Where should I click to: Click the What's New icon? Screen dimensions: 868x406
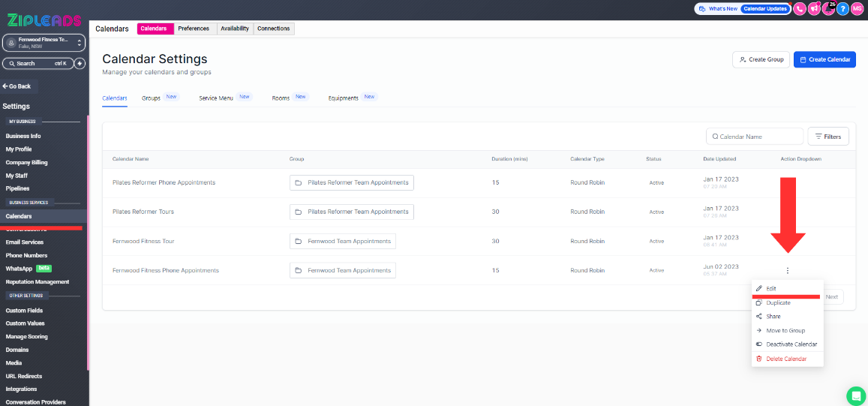coord(702,9)
